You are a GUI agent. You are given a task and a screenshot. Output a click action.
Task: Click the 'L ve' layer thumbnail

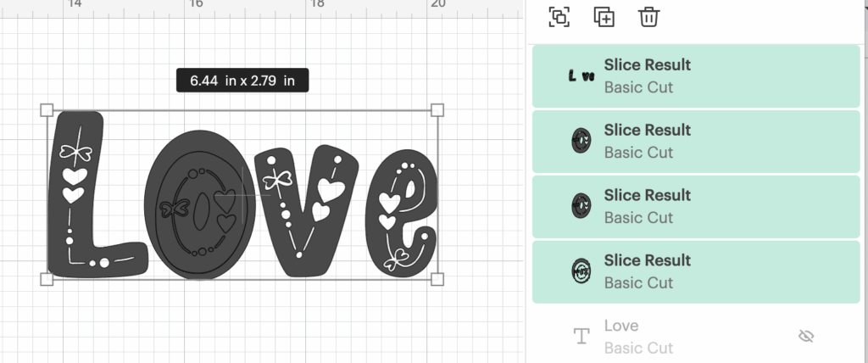pyautogui.click(x=581, y=76)
